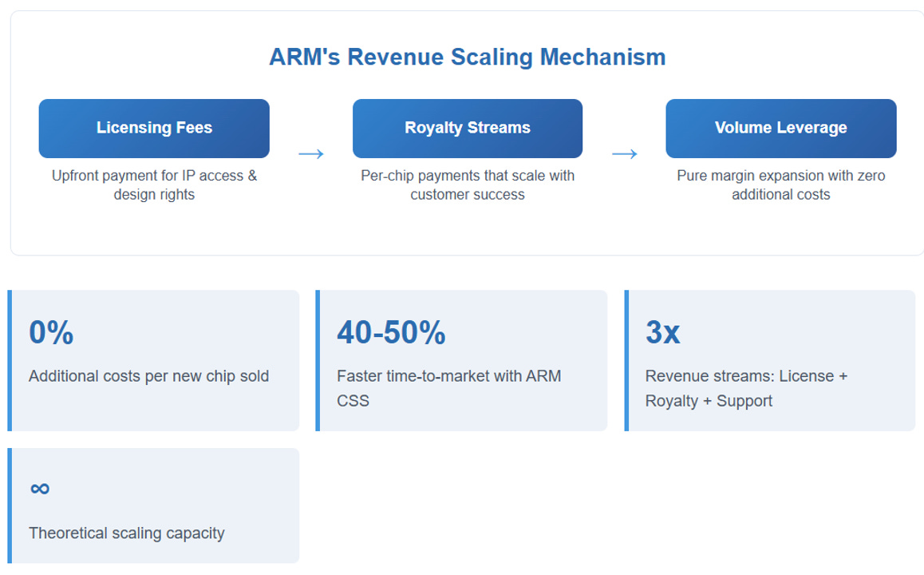Viewport: 924px width, 575px height.
Task: Click the 0% statistic value
Action: coord(51,332)
